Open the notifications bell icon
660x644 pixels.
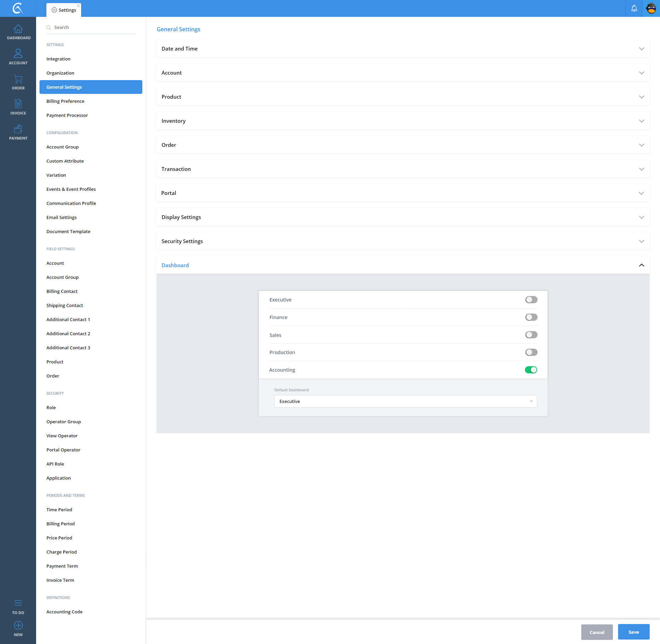click(x=634, y=8)
